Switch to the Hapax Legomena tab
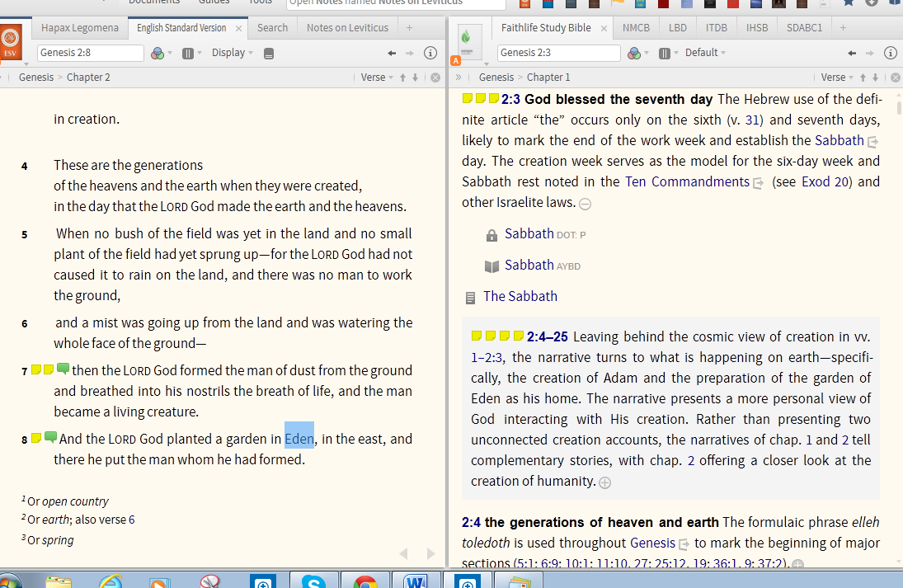This screenshot has width=903, height=588. [x=79, y=28]
